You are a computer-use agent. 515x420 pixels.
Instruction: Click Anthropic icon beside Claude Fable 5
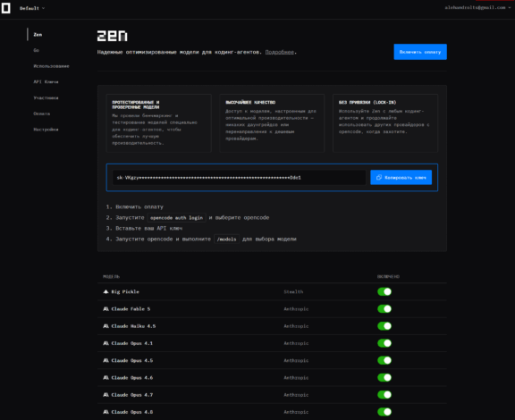point(106,309)
